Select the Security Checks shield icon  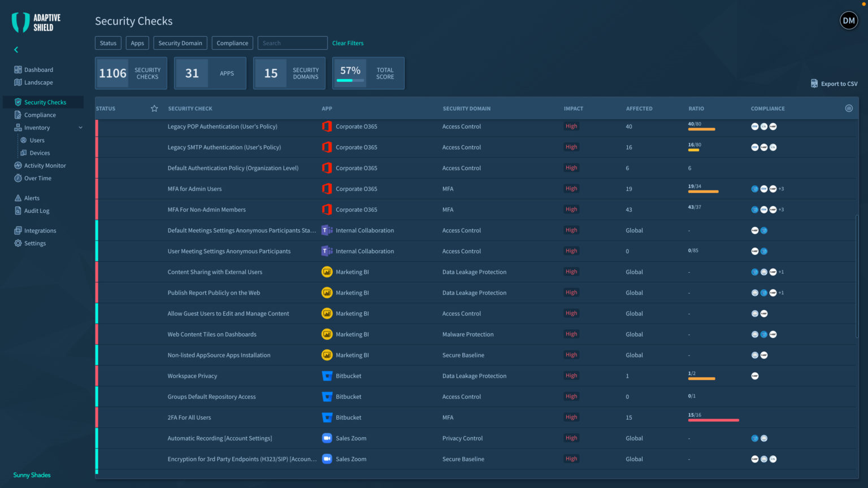[x=18, y=102]
